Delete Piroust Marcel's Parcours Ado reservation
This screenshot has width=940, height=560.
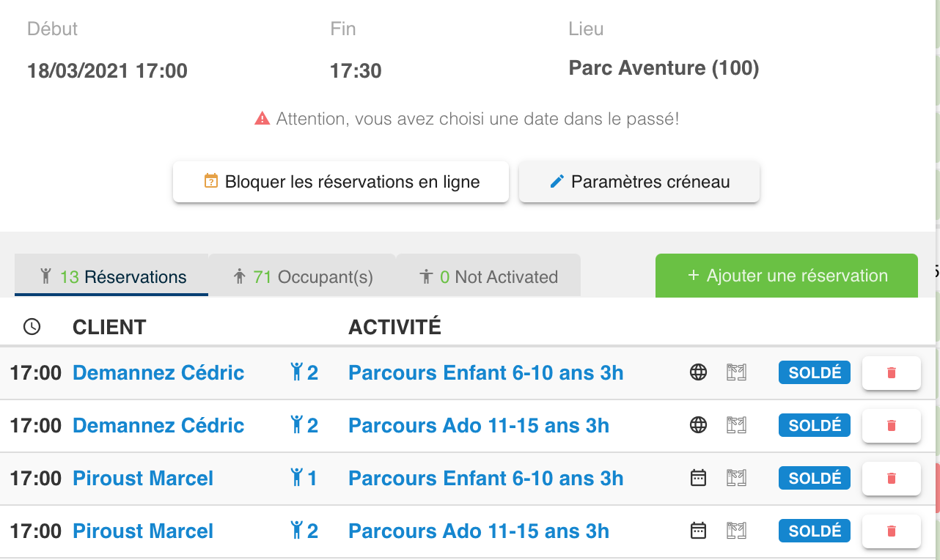click(891, 531)
